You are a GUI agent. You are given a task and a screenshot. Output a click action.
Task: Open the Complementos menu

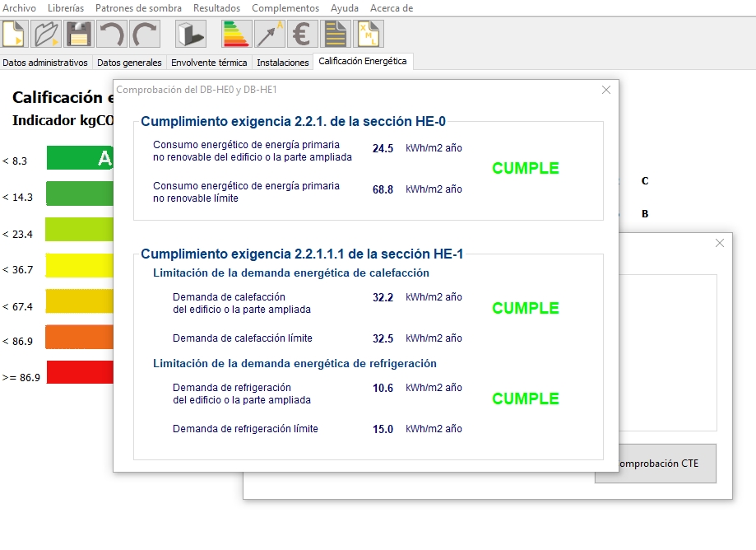tap(285, 7)
